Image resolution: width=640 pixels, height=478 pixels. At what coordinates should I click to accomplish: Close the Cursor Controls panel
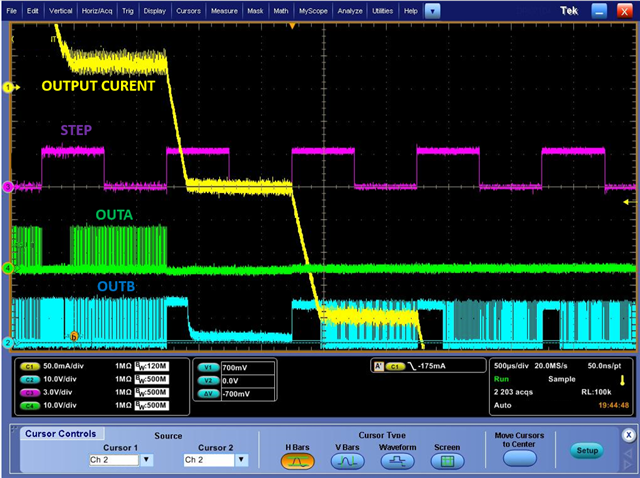629,435
